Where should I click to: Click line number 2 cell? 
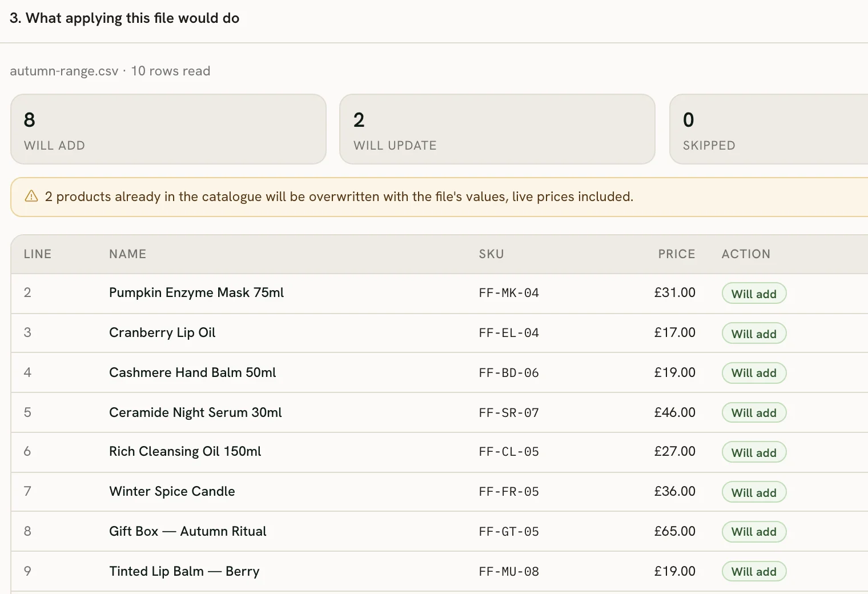27,292
